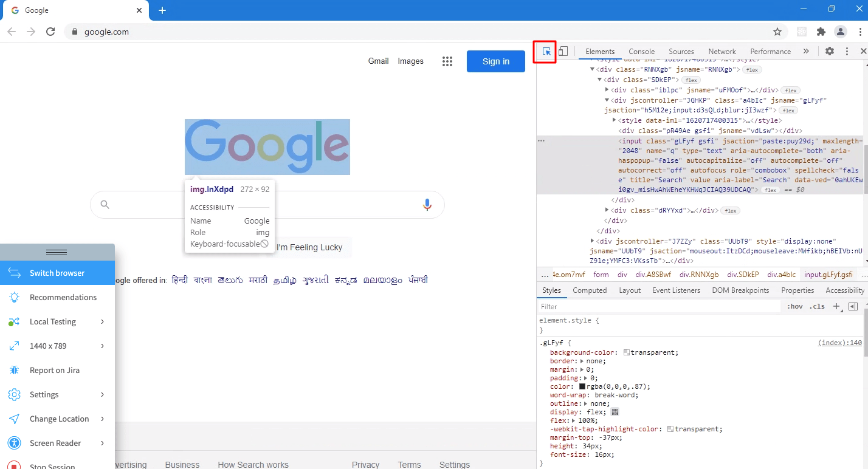Open the Computed styles tab
Viewport: 868px width, 469px height.
(x=590, y=290)
